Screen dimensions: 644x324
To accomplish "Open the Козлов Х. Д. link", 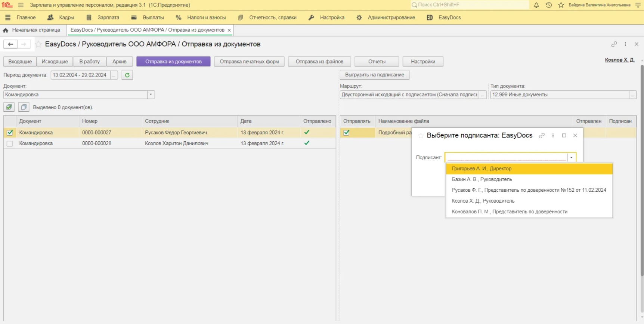I will [620, 60].
